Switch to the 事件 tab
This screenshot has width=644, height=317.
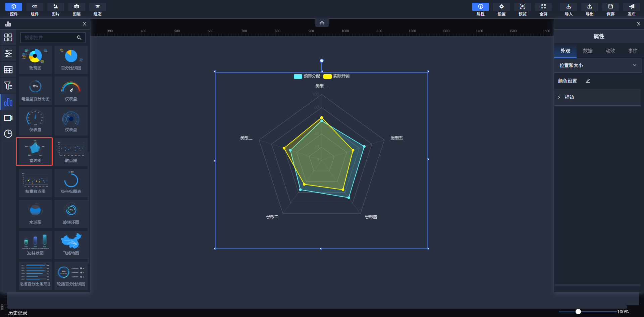pyautogui.click(x=632, y=51)
